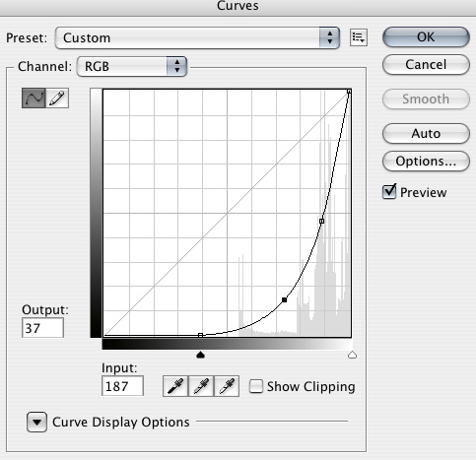Click the Auto button
Image resolution: width=476 pixels, height=460 pixels.
(x=426, y=133)
